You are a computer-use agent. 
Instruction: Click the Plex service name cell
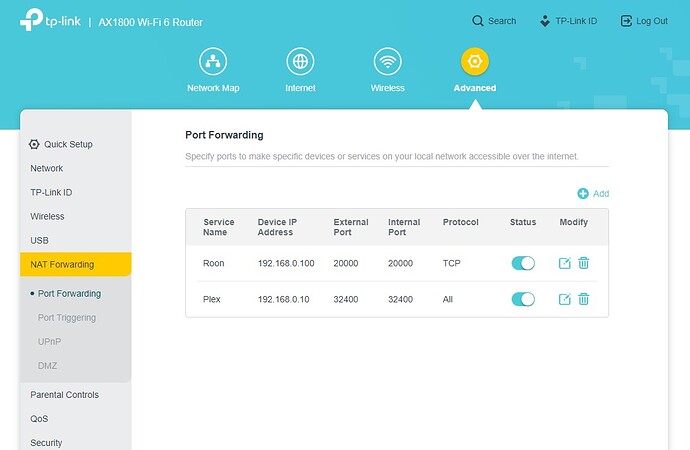(212, 299)
